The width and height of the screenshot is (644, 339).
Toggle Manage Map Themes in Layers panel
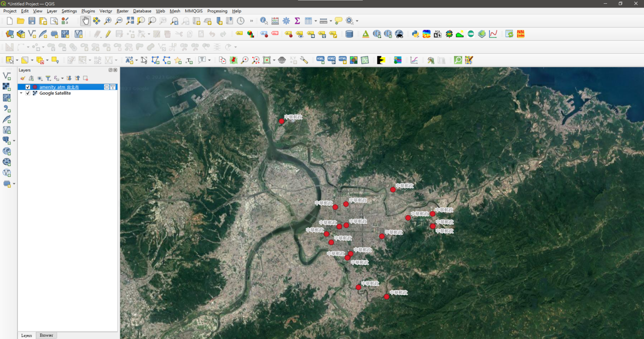[39, 78]
